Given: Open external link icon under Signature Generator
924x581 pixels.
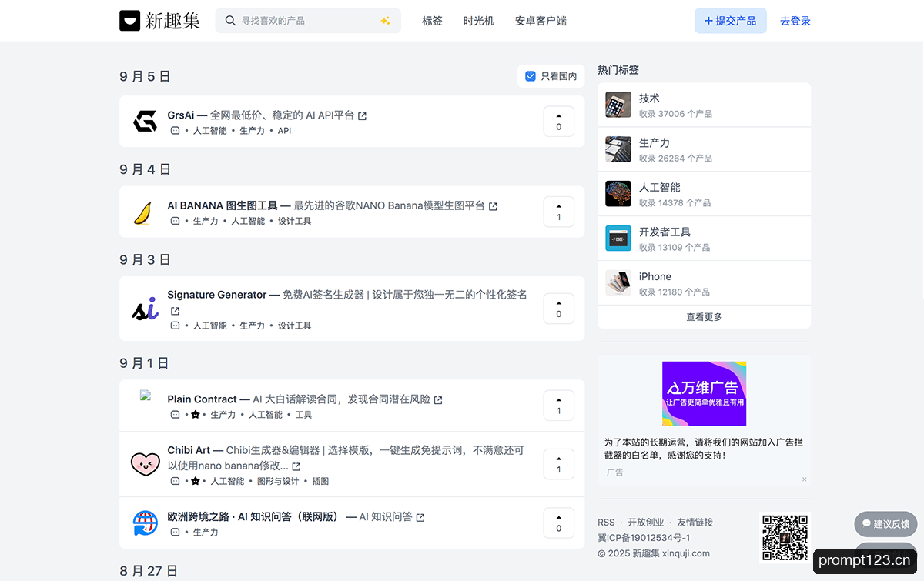Looking at the screenshot, I should point(175,311).
